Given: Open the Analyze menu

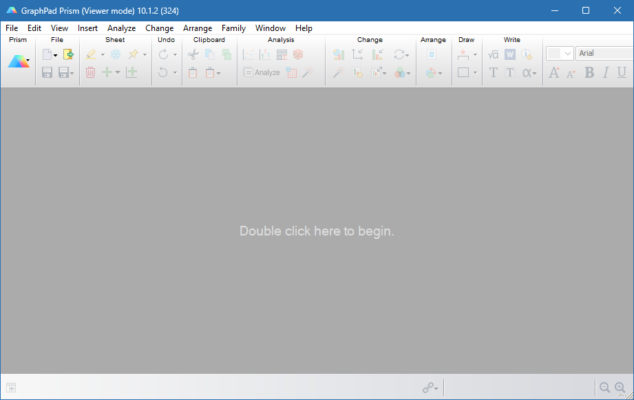Looking at the screenshot, I should point(121,28).
